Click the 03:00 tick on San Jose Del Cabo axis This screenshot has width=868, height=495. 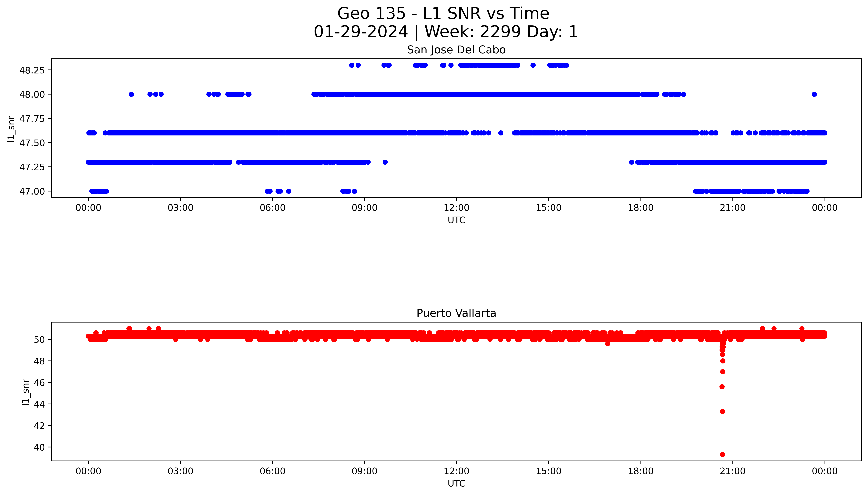180,208
